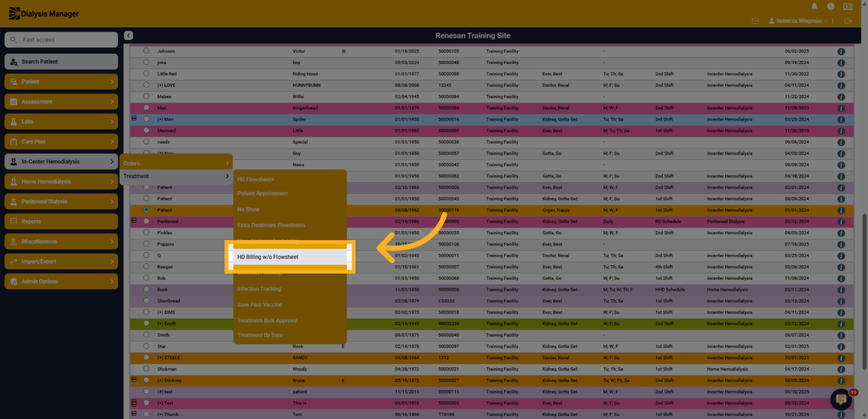Viewport: 868px width, 419px height.
Task: Open the Reports sidebar button
Action: coord(61,222)
